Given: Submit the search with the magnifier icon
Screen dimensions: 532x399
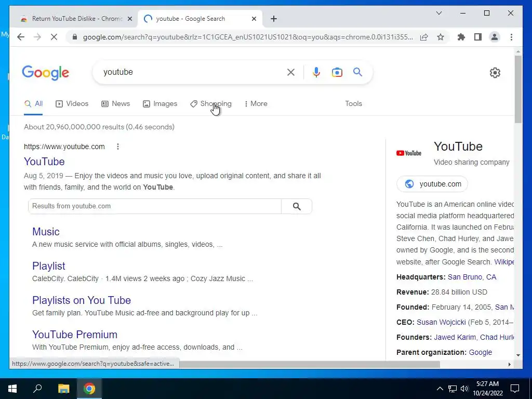Looking at the screenshot, I should pos(357,72).
